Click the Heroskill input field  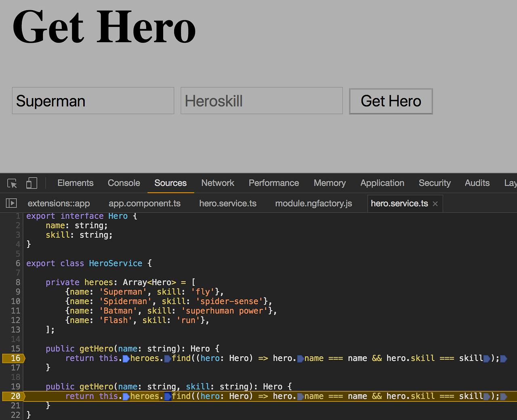[x=261, y=100]
